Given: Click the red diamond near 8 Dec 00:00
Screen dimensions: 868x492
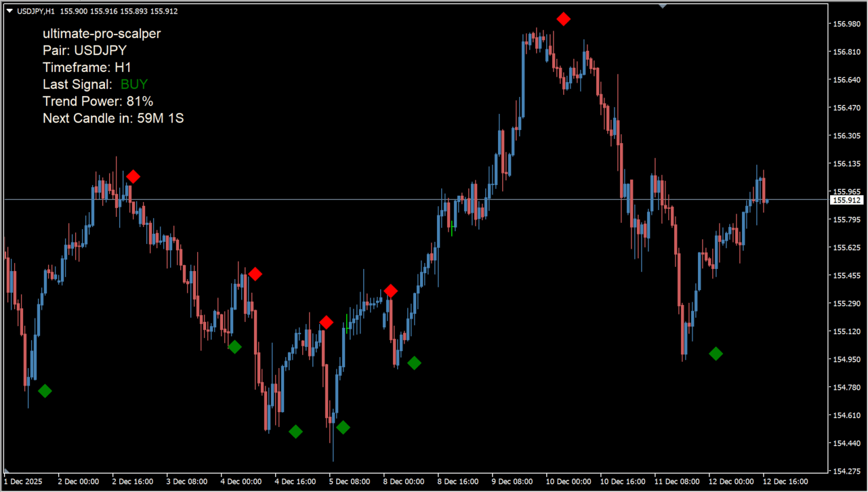Looking at the screenshot, I should click(390, 291).
